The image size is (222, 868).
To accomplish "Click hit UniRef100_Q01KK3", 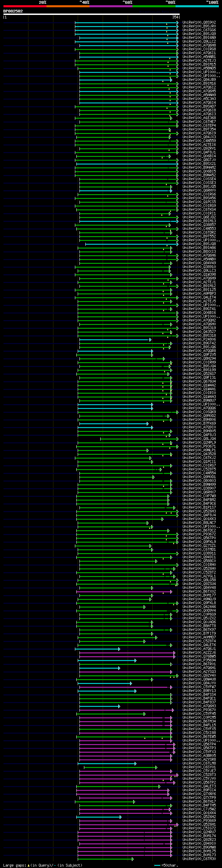I will (x=199, y=519).
